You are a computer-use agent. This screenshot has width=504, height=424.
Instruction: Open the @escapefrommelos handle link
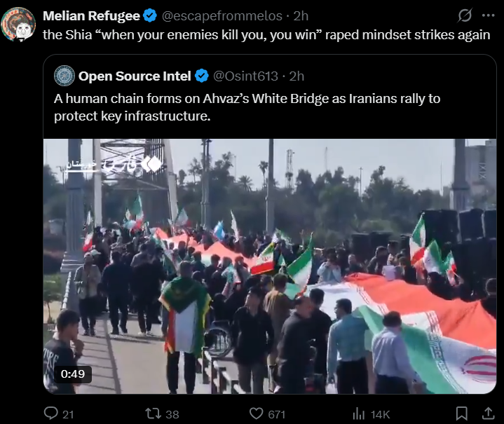tap(222, 15)
